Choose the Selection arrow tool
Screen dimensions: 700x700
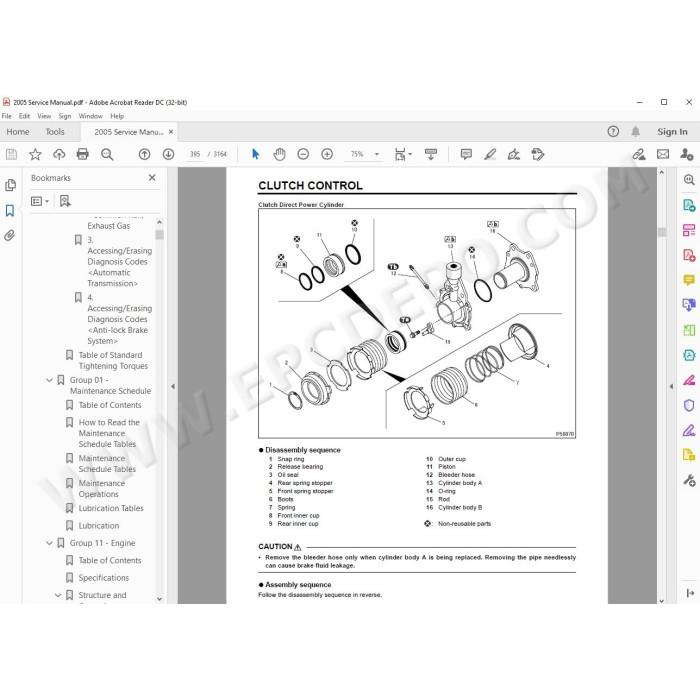(x=255, y=154)
